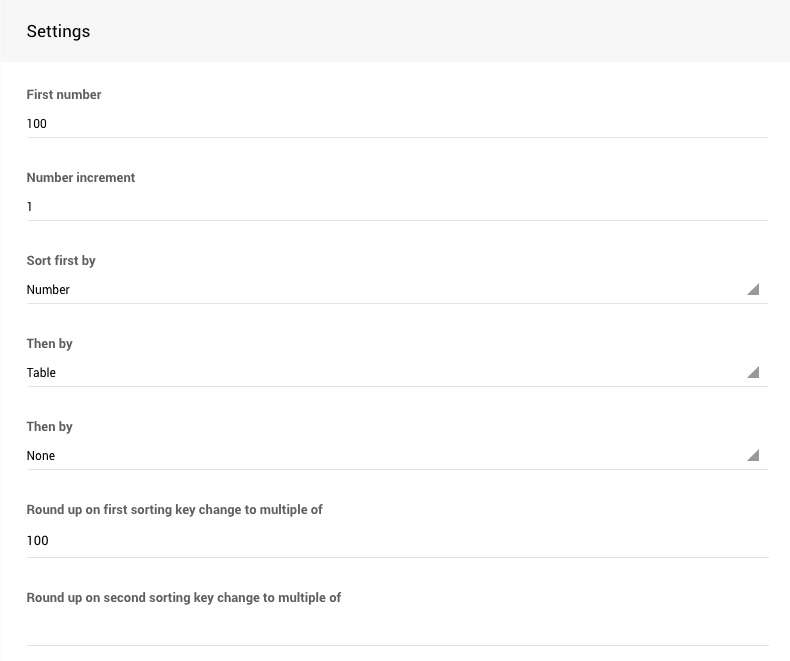Screen dimensions: 790x661
Task: Click the "Sort first by" label
Action: [61, 261]
